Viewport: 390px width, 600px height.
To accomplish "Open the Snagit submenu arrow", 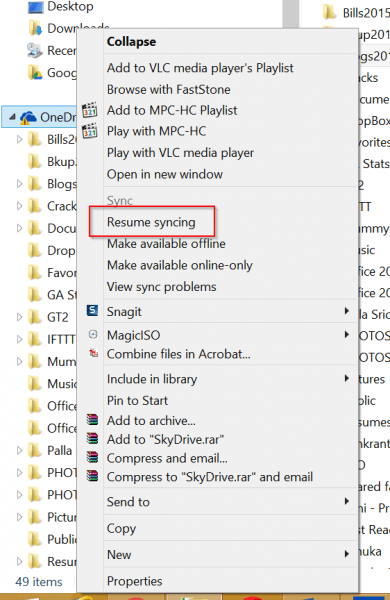I will [x=346, y=311].
